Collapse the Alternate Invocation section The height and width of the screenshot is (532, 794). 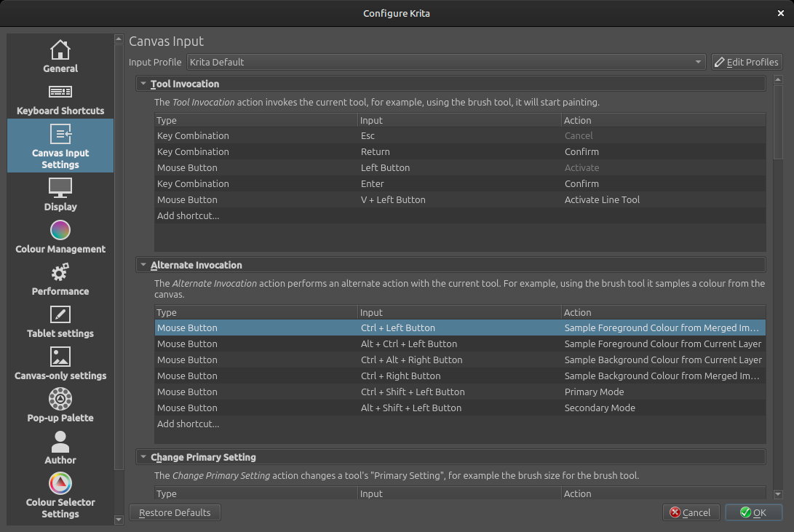[x=143, y=265]
